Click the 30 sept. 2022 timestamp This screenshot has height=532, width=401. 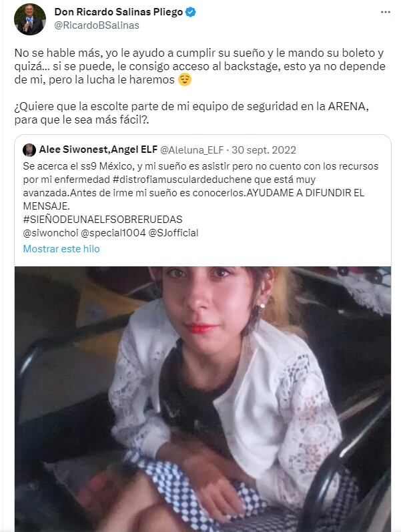click(264, 150)
